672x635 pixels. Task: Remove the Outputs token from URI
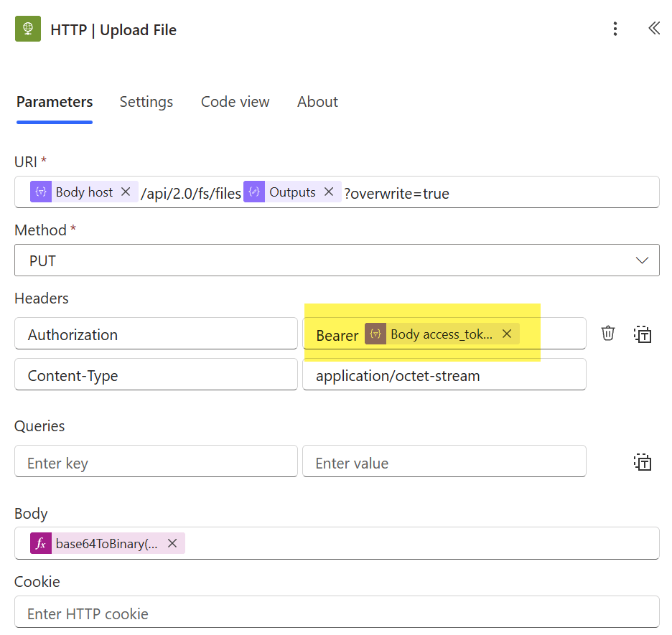[329, 192]
